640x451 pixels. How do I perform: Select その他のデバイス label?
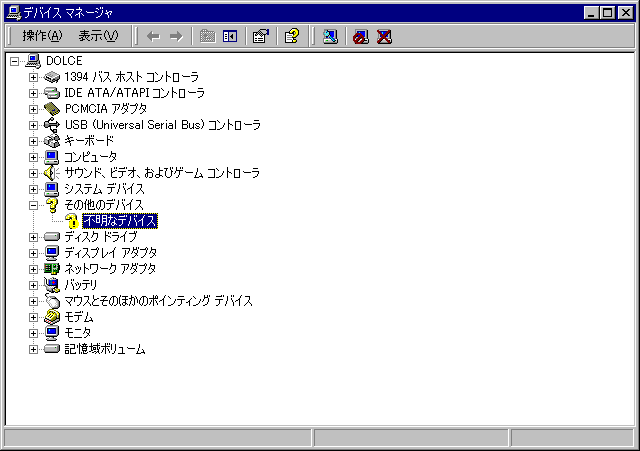click(104, 205)
